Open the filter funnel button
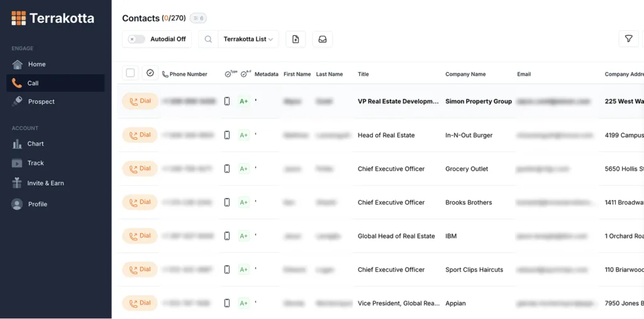Screen dimensions: 644x319 click(628, 38)
